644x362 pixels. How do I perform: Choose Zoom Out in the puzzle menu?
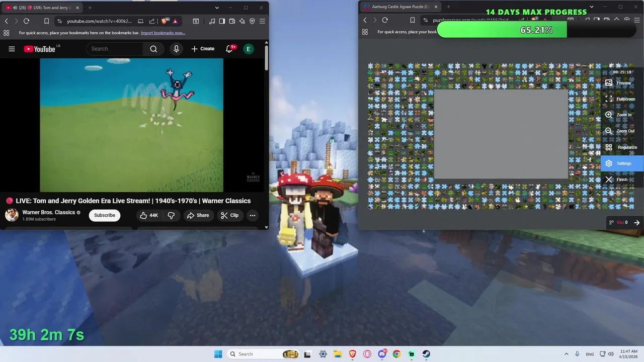click(x=622, y=131)
